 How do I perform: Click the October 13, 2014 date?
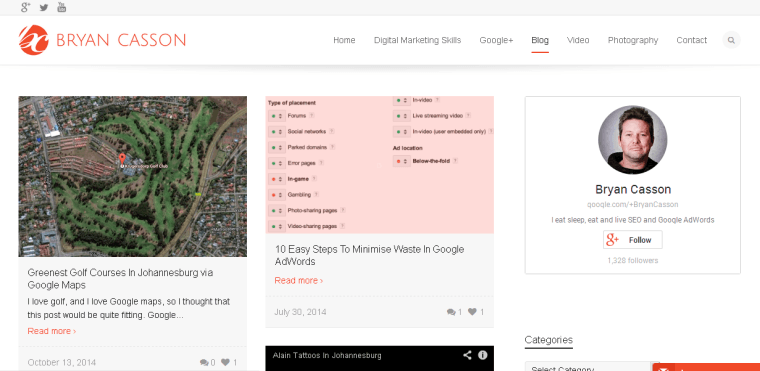(x=62, y=362)
